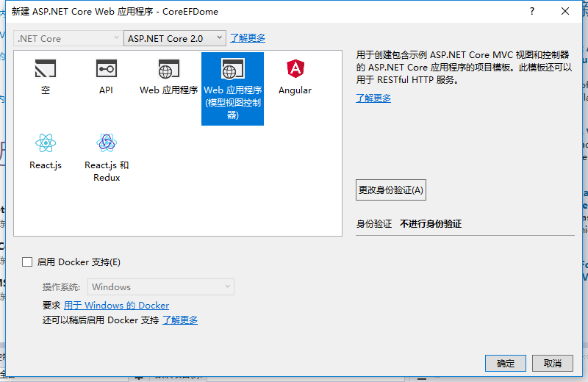Click 了解更多 link beside version dropdown

[x=248, y=38]
